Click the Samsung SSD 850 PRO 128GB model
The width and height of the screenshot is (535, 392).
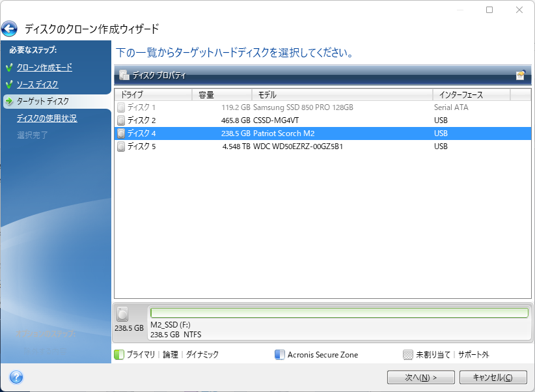tap(303, 107)
